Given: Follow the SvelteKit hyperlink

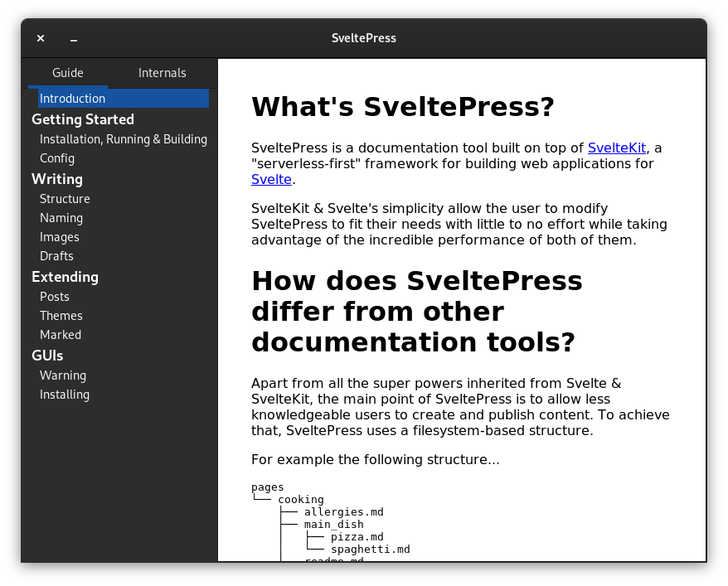Looking at the screenshot, I should (617, 148).
